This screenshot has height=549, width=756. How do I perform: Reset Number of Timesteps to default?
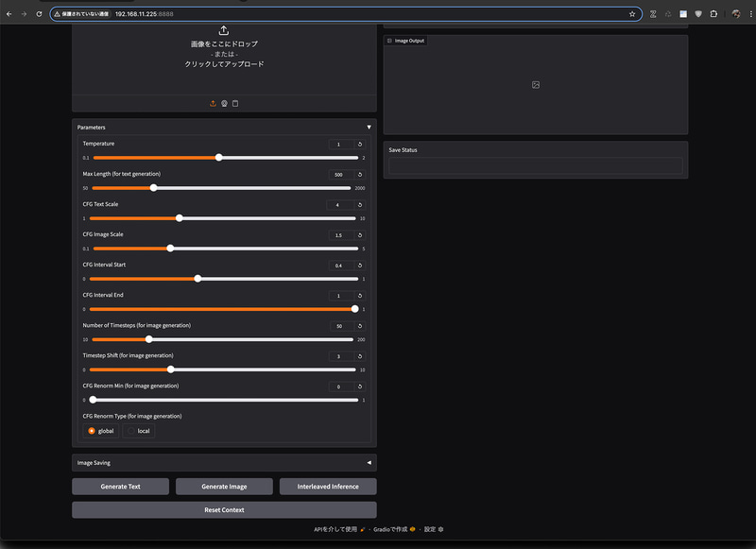coord(360,326)
